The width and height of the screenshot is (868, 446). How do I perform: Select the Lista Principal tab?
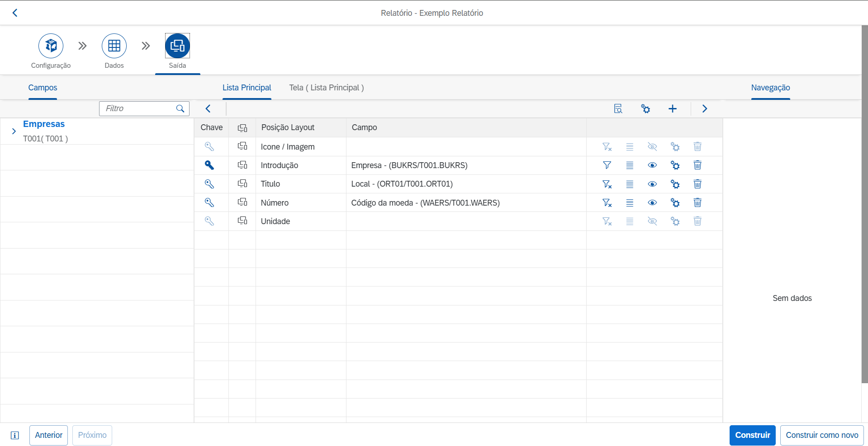(247, 88)
